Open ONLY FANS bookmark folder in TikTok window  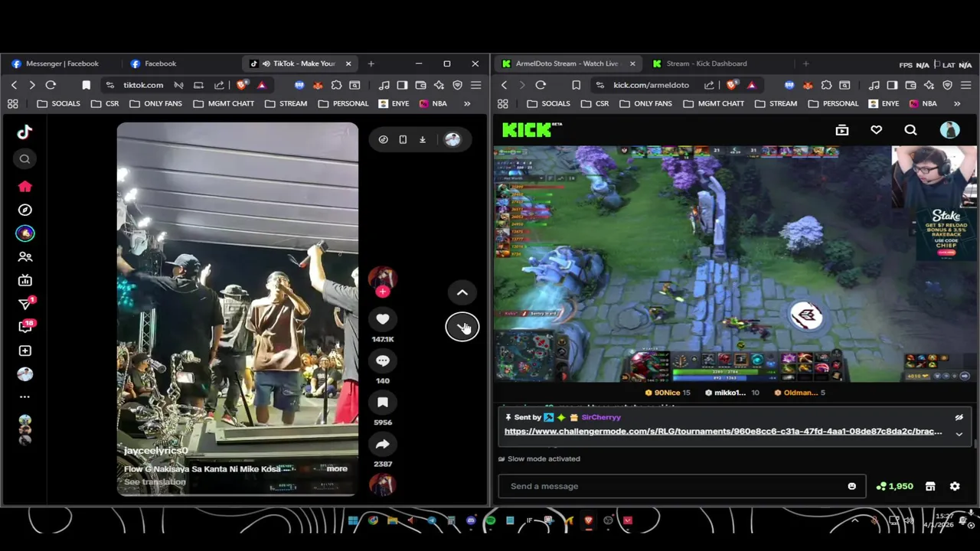(x=158, y=103)
